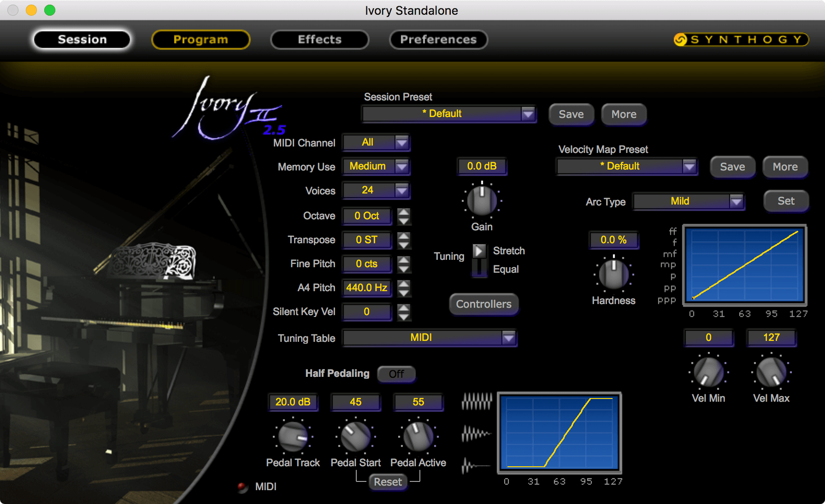The width and height of the screenshot is (825, 504).
Task: Open the Arc Type dropdown
Action: pyautogui.click(x=689, y=201)
